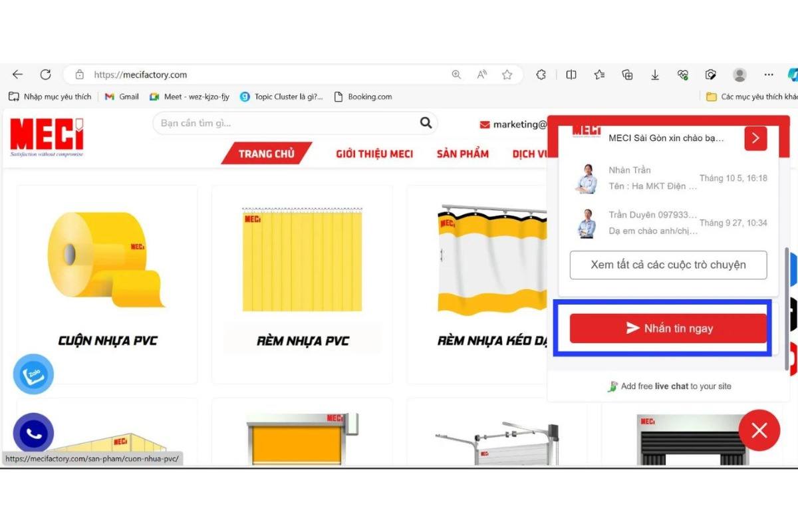Open the Rèm Nhựa PVC product thumbnail

[x=301, y=259]
